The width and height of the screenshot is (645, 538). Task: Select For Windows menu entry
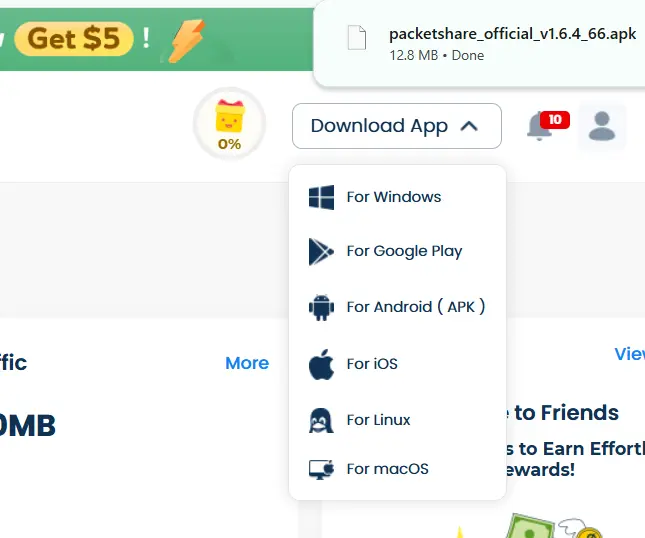point(397,197)
